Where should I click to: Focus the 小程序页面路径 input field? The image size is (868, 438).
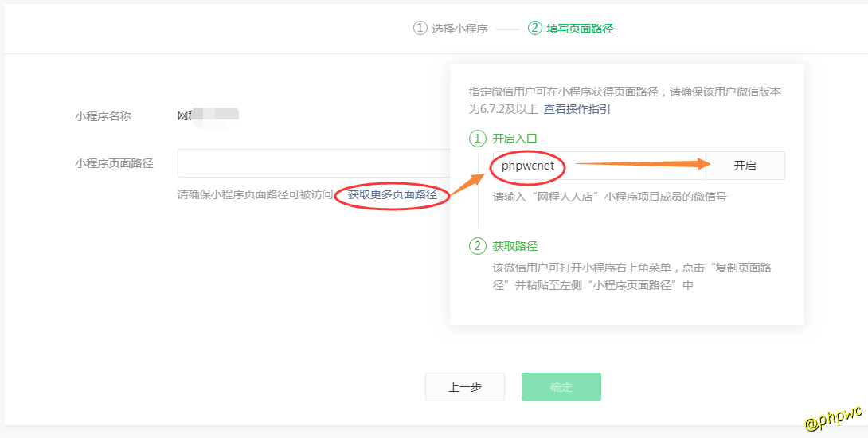tap(312, 163)
